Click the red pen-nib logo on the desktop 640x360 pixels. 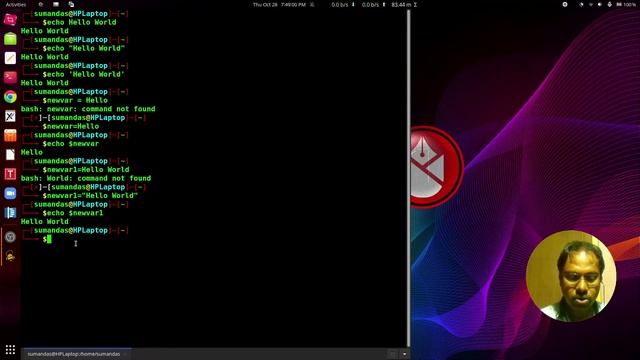[436, 167]
